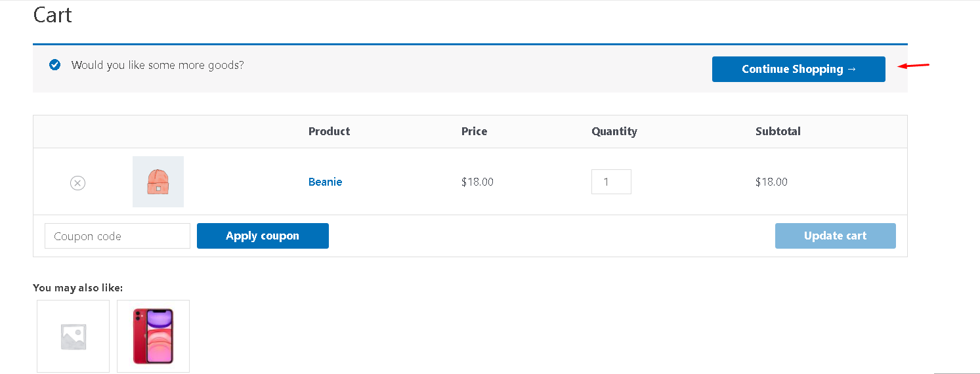This screenshot has height=374, width=980.
Task: Click the Subtotal column header
Action: (x=778, y=131)
